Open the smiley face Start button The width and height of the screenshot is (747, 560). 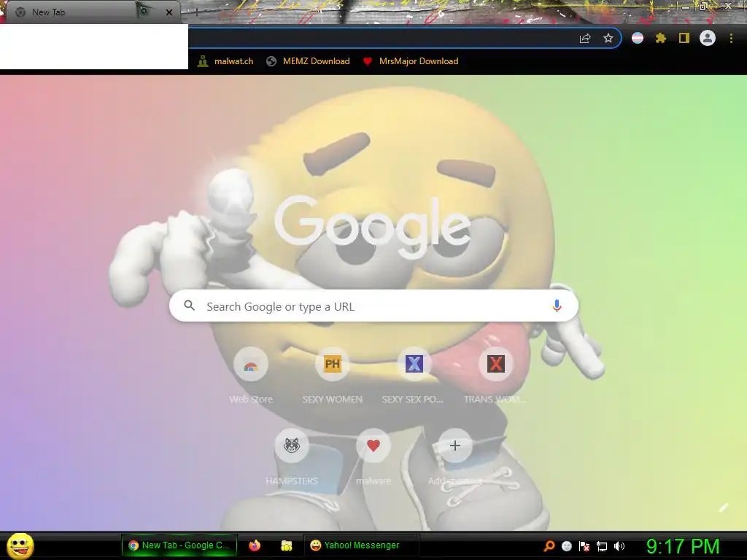(x=20, y=545)
